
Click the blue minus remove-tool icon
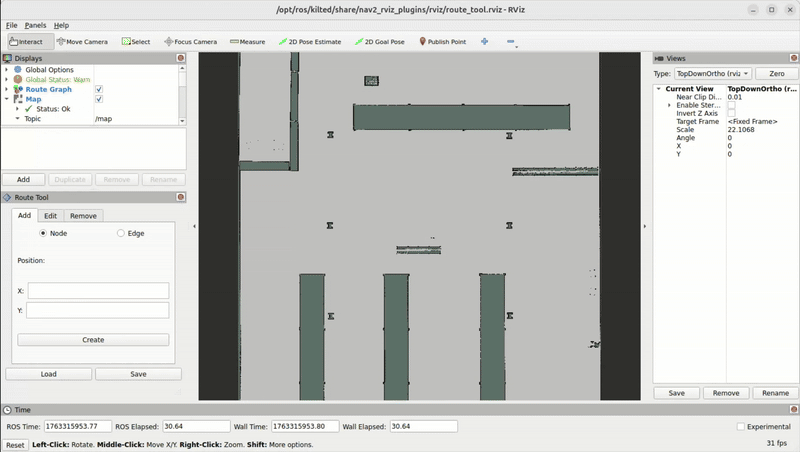[511, 42]
